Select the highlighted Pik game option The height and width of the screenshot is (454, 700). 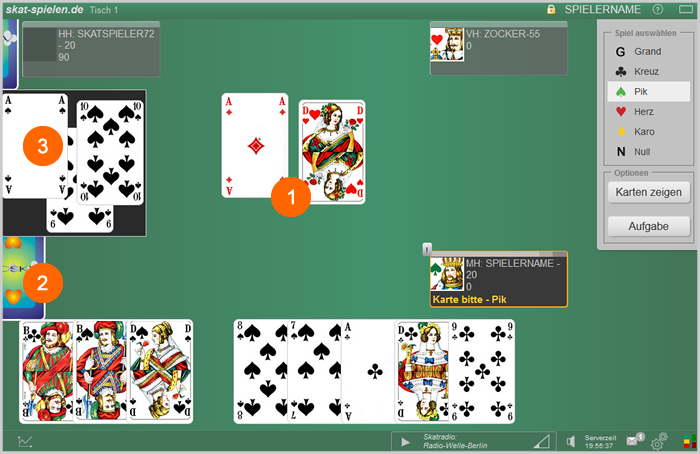[647, 91]
